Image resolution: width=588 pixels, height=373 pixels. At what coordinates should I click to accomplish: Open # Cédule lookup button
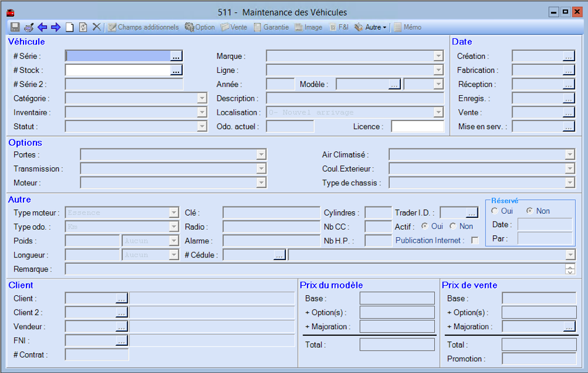point(279,255)
